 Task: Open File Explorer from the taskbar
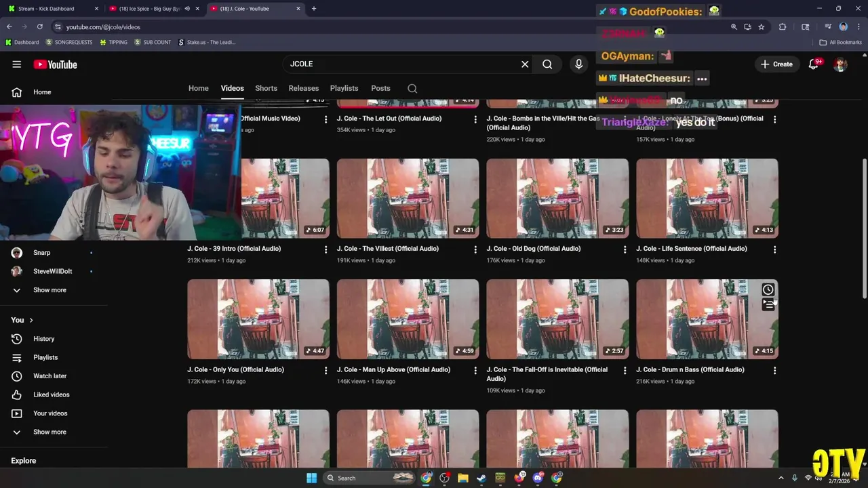coord(463,478)
